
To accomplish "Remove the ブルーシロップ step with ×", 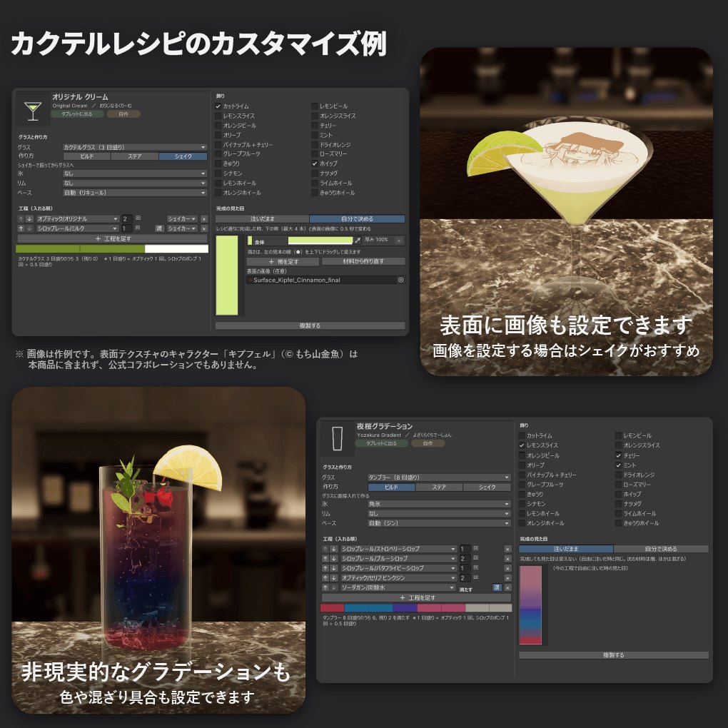I will [507, 559].
